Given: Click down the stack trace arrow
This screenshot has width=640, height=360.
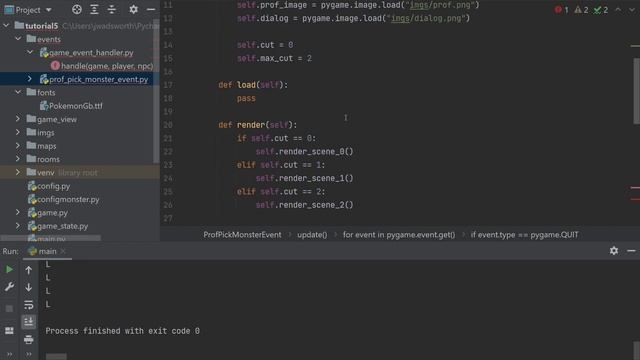Looking at the screenshot, I should click(29, 287).
